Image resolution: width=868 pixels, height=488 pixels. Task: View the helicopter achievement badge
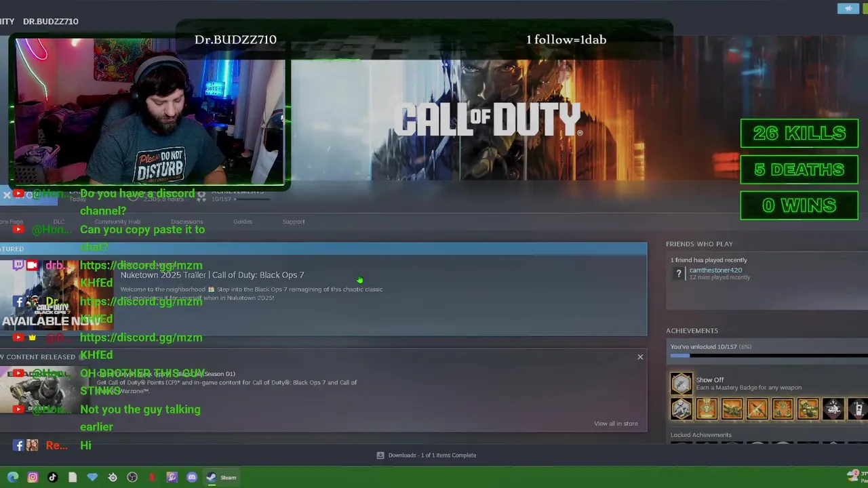833,409
